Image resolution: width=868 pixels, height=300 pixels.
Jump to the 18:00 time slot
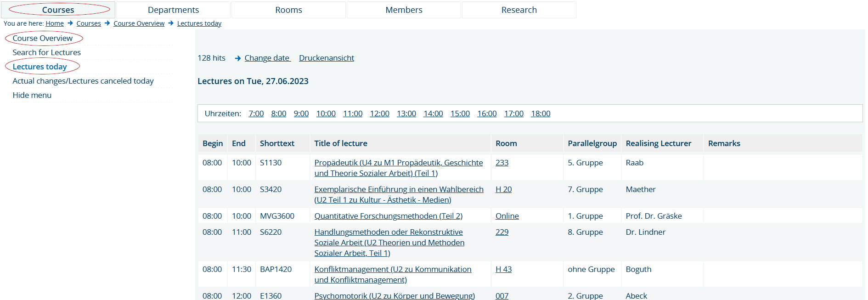coord(541,113)
